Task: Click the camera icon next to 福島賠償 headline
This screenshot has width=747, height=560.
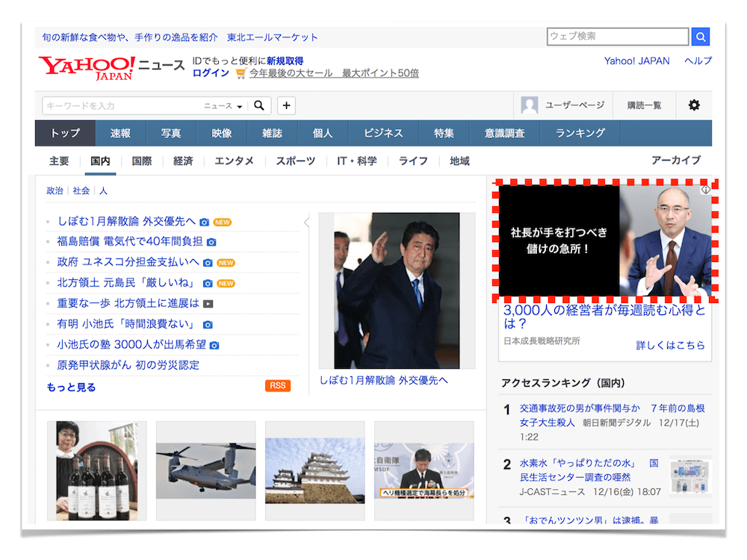Action: pyautogui.click(x=211, y=243)
